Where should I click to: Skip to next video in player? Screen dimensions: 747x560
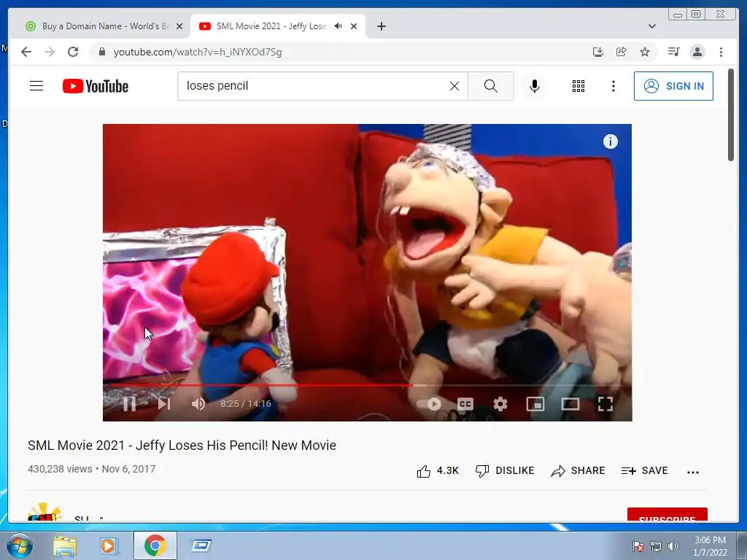(164, 404)
